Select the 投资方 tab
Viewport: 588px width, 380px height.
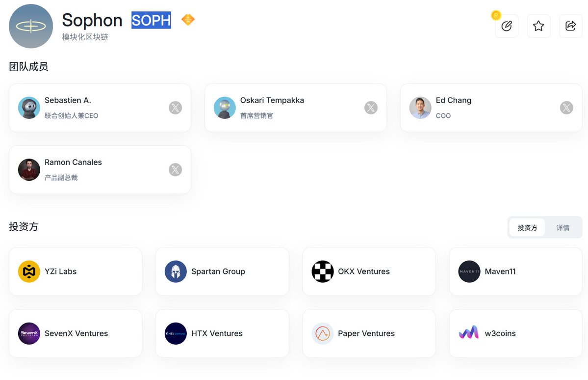click(527, 228)
